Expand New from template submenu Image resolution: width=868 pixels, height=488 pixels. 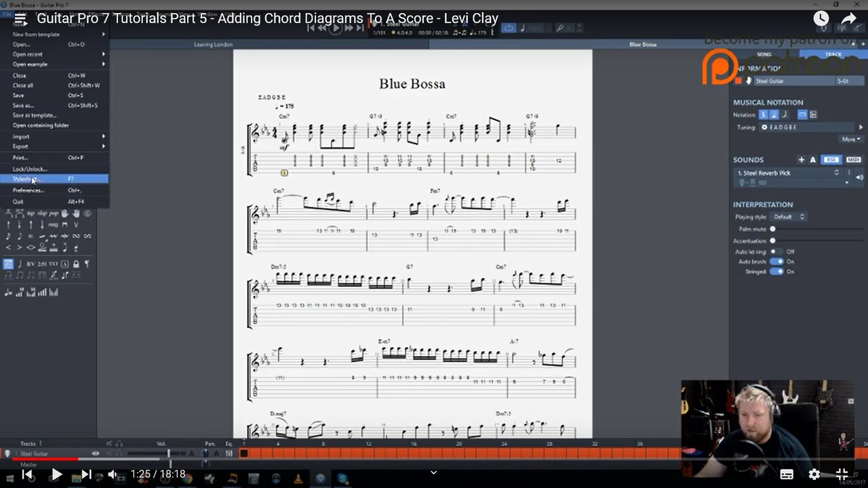tap(54, 34)
